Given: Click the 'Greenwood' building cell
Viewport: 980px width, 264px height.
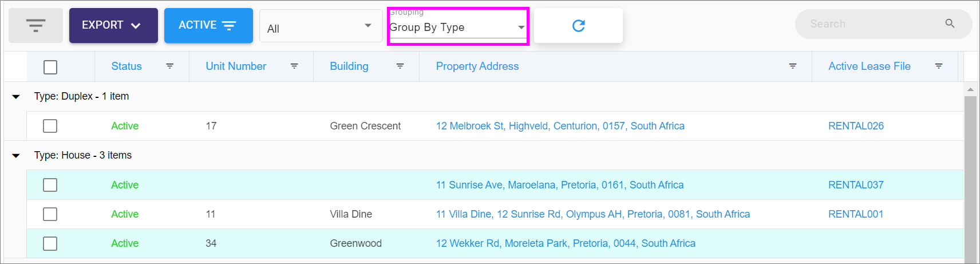Looking at the screenshot, I should click(x=355, y=243).
